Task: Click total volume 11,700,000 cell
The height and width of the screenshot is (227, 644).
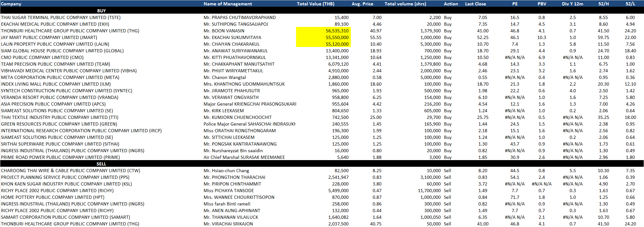Action: 429,191
